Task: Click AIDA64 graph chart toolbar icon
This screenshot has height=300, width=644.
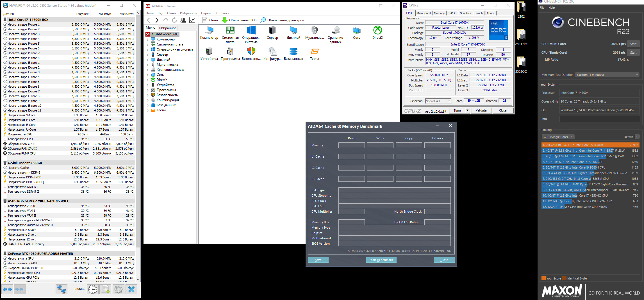Action: [192, 20]
